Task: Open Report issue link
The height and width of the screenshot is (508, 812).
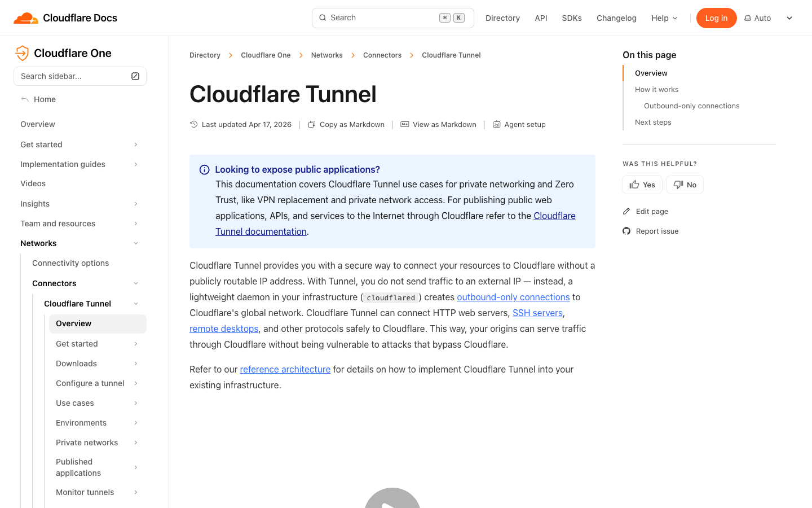Action: [x=651, y=231]
